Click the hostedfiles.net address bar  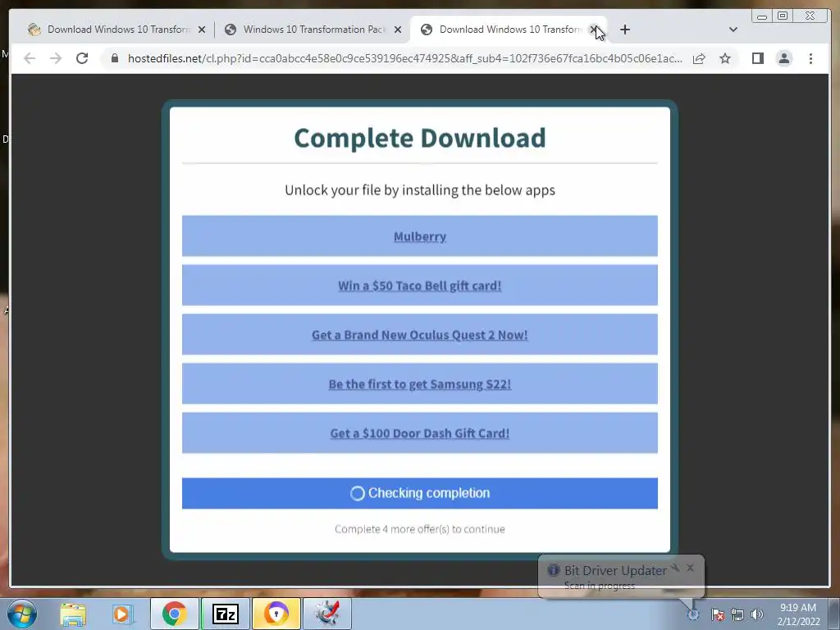tap(404, 58)
